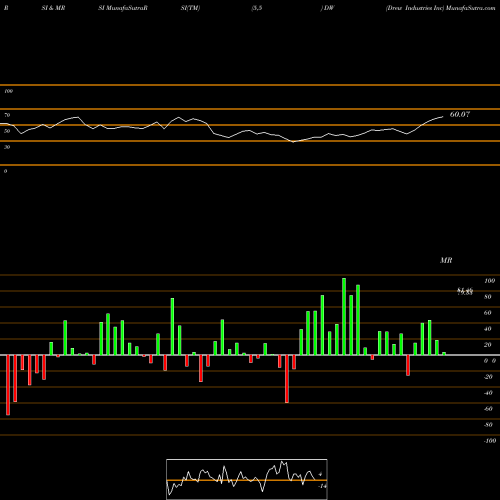Click the MR histogram axis label -60
Screen dimensions: 500x500
[488, 409]
